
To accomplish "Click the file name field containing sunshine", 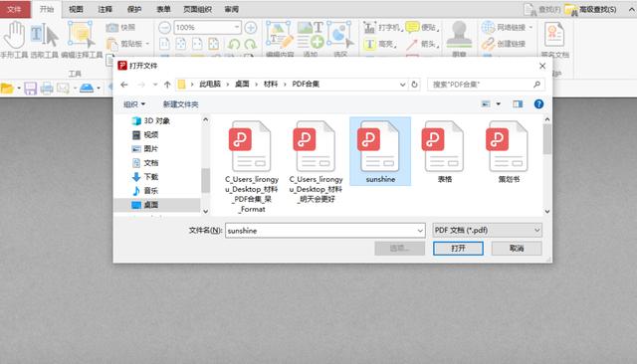I will click(325, 231).
